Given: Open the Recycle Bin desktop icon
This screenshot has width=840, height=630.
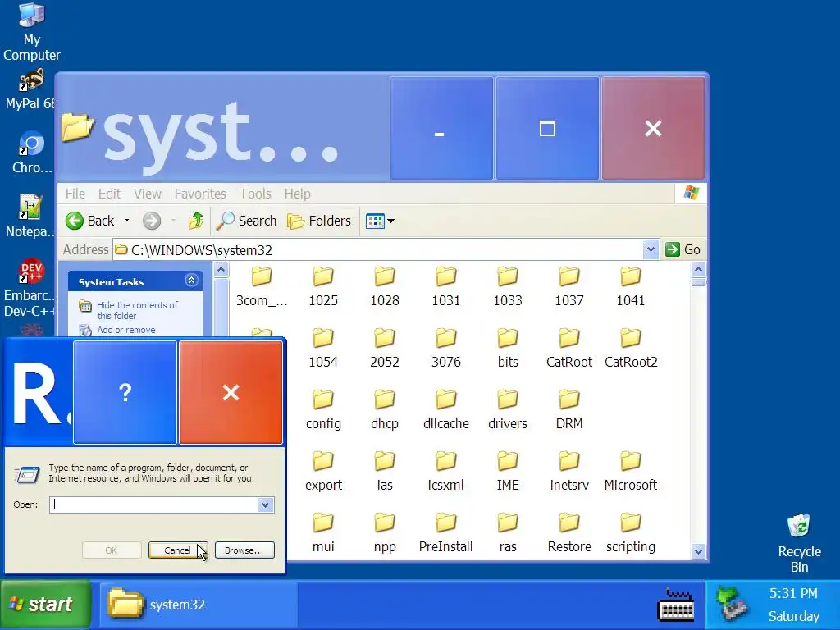Looking at the screenshot, I should point(799,543).
